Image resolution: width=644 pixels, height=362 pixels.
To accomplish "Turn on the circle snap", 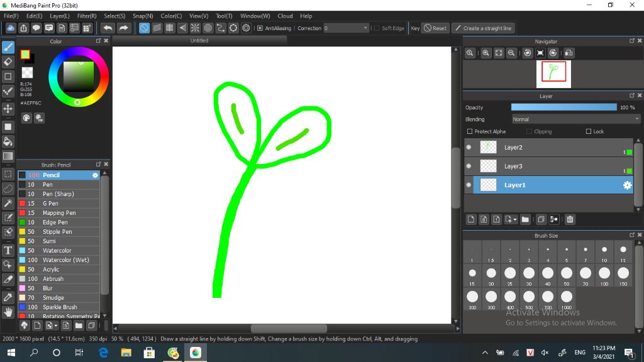I will 208,28.
